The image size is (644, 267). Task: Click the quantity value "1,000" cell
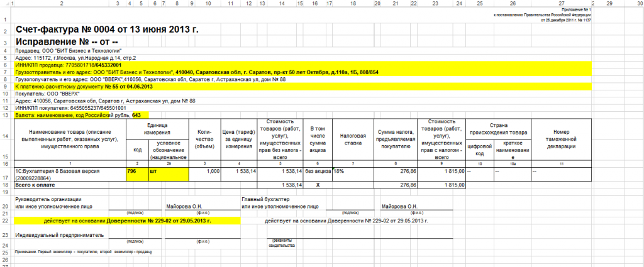coord(206,171)
